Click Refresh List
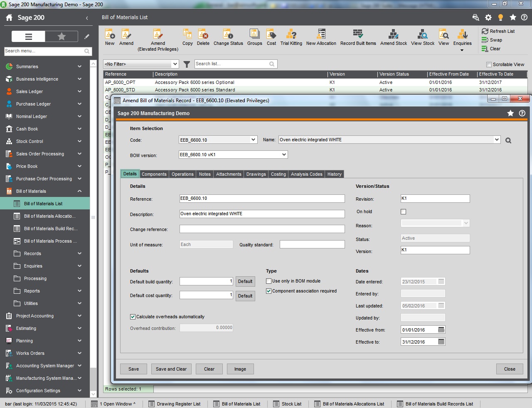Viewport: 532px width, 408px height. [498, 31]
